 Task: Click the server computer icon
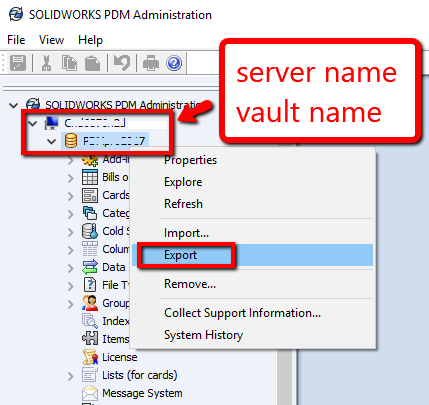coord(52,123)
